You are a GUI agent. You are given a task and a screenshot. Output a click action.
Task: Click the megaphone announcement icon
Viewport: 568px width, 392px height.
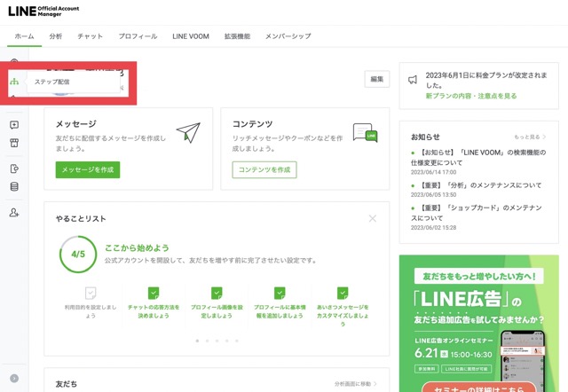coord(413,80)
